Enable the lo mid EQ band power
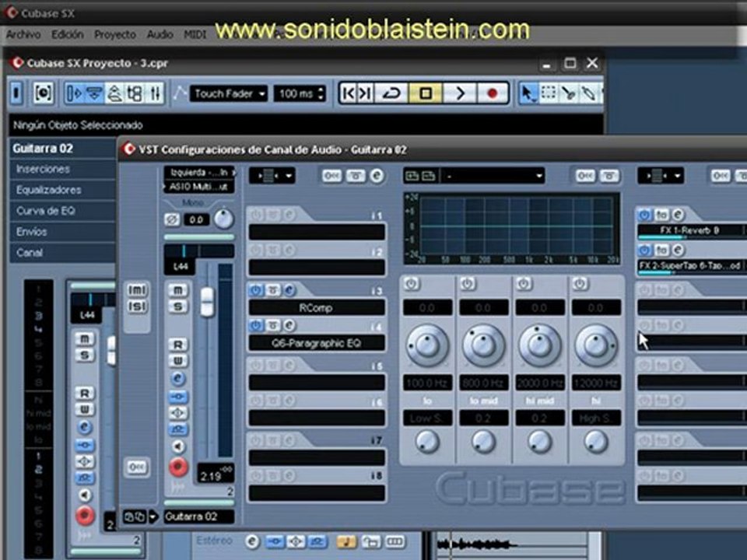The image size is (747, 560). click(468, 284)
